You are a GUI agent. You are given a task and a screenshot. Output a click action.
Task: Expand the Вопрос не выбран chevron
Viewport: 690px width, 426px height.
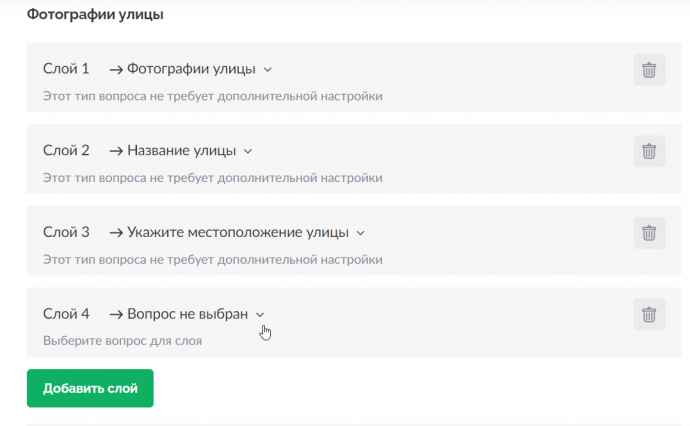point(260,315)
